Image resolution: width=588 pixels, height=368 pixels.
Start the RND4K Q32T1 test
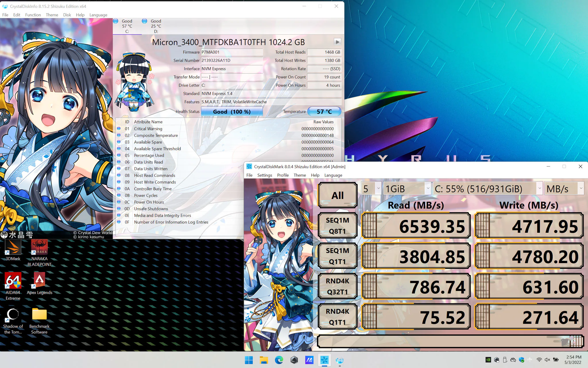(338, 286)
